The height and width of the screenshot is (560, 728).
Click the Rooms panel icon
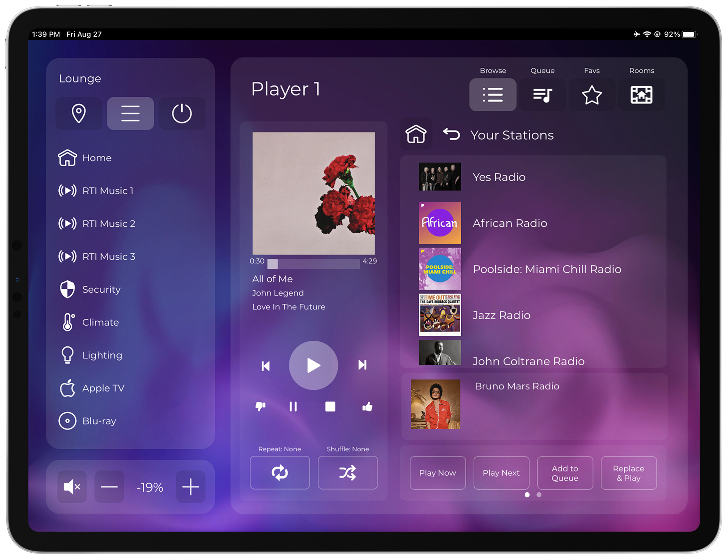tap(641, 93)
